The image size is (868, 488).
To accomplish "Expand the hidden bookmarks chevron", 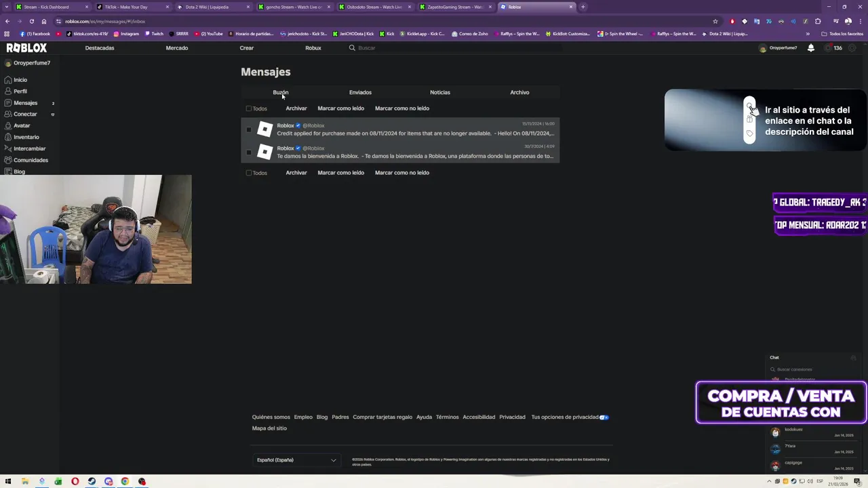I will click(x=808, y=34).
